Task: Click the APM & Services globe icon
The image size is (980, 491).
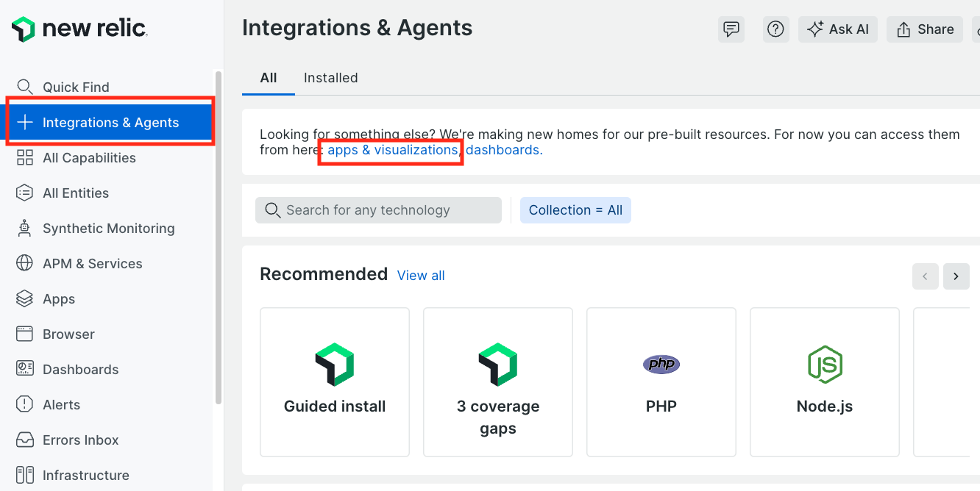Action: click(x=25, y=263)
